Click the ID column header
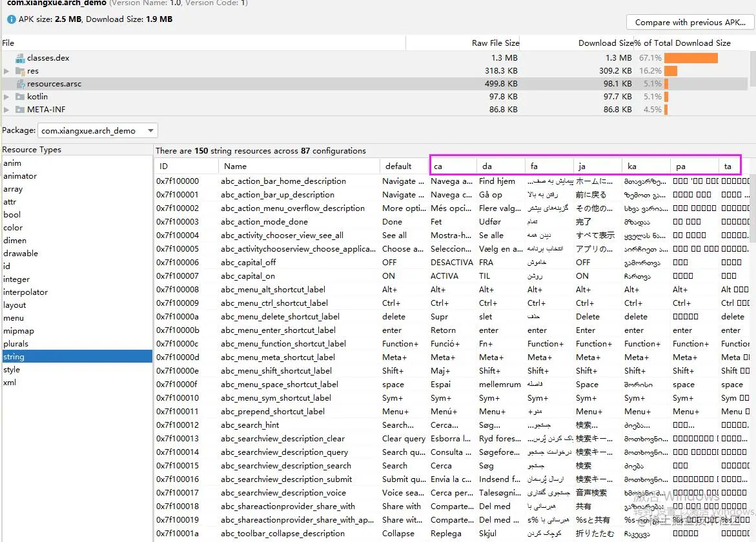The width and height of the screenshot is (756, 542). click(x=186, y=166)
